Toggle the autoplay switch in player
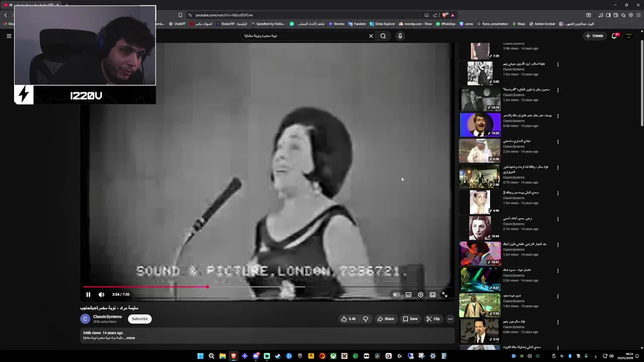 tap(396, 295)
